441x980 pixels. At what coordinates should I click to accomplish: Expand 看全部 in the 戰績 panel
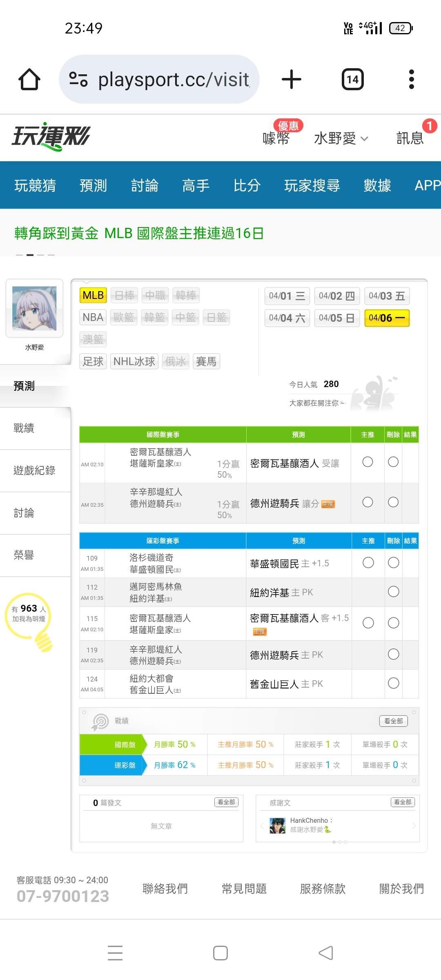[393, 721]
